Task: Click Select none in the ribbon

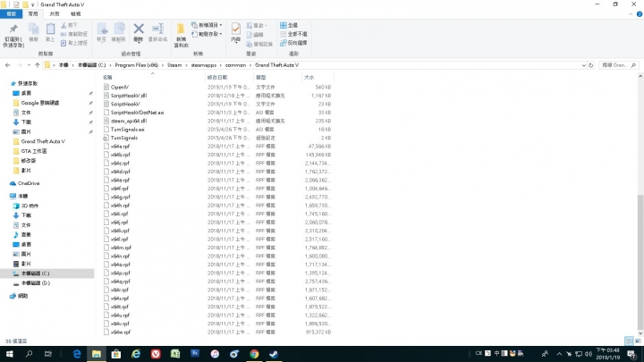Action: (x=293, y=34)
